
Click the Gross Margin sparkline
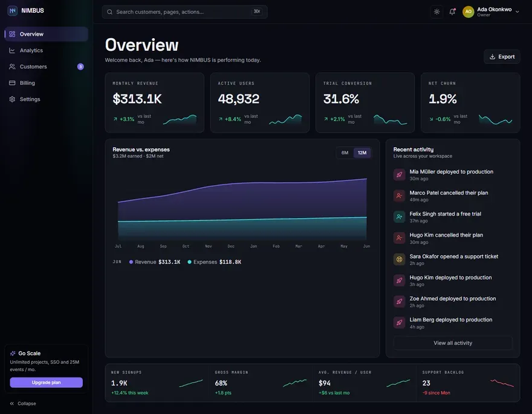click(294, 383)
